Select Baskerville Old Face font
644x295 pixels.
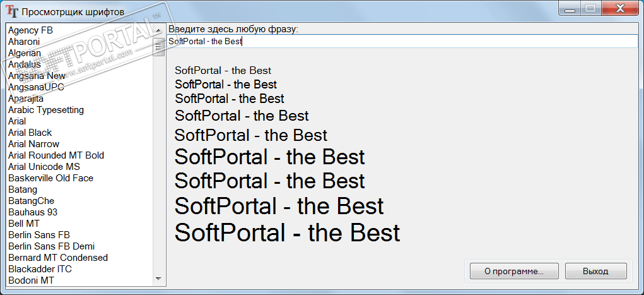pos(51,178)
